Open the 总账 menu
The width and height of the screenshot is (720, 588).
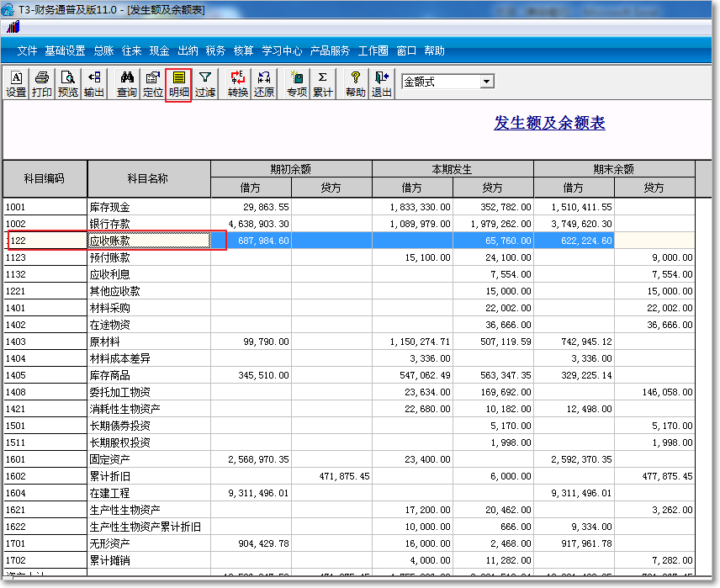coord(101,50)
